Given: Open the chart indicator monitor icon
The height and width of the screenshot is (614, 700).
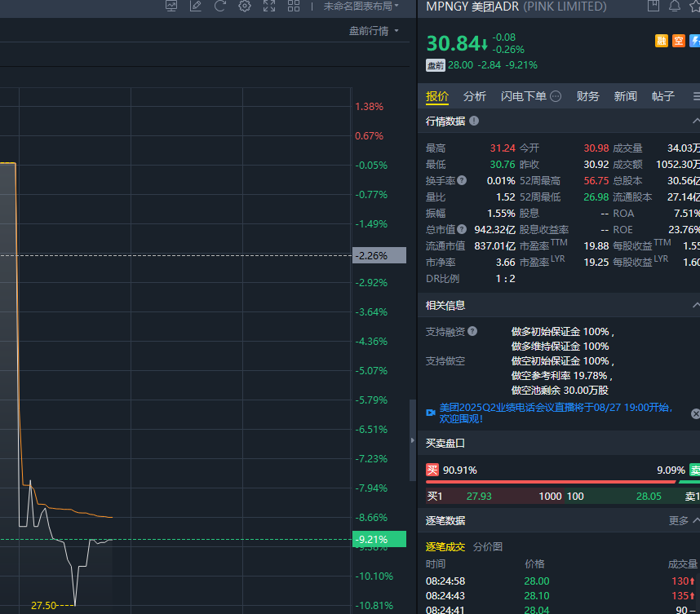Looking at the screenshot, I should [x=171, y=6].
